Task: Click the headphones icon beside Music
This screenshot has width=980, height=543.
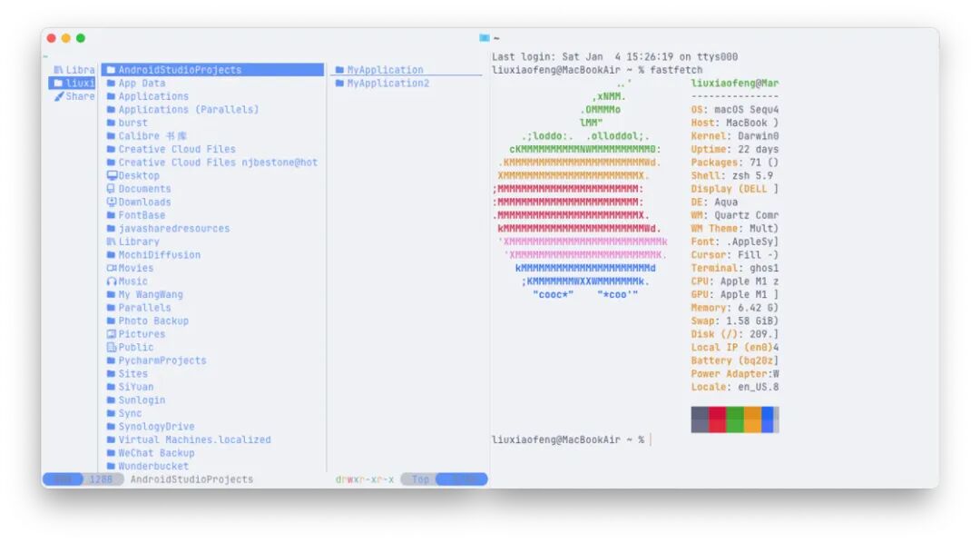Action: pos(112,281)
